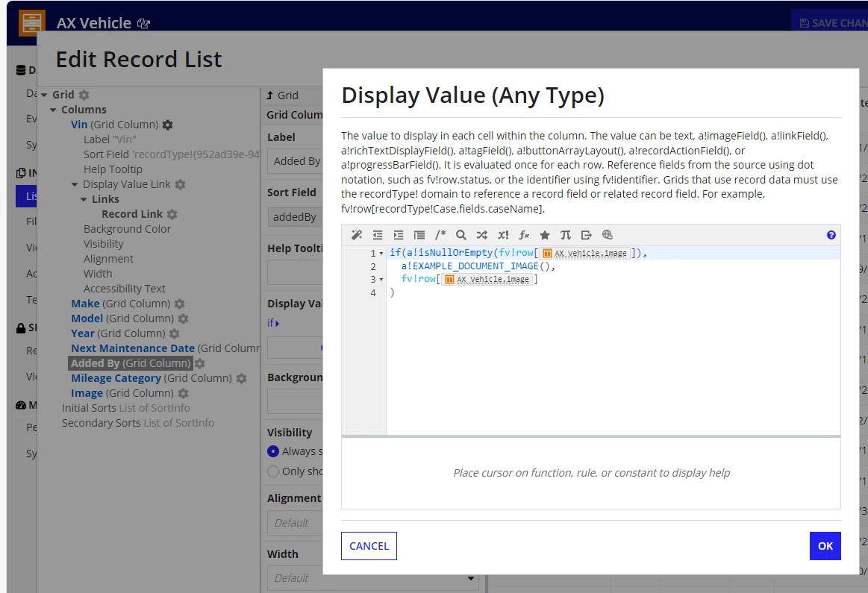Click the Grid up-level breadcrumb
The height and width of the screenshot is (593, 868).
[x=283, y=95]
